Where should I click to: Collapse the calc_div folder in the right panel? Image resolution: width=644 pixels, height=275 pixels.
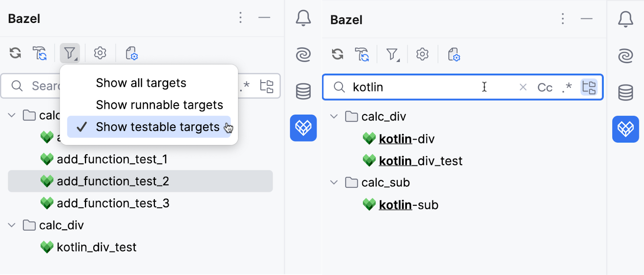pyautogui.click(x=334, y=116)
